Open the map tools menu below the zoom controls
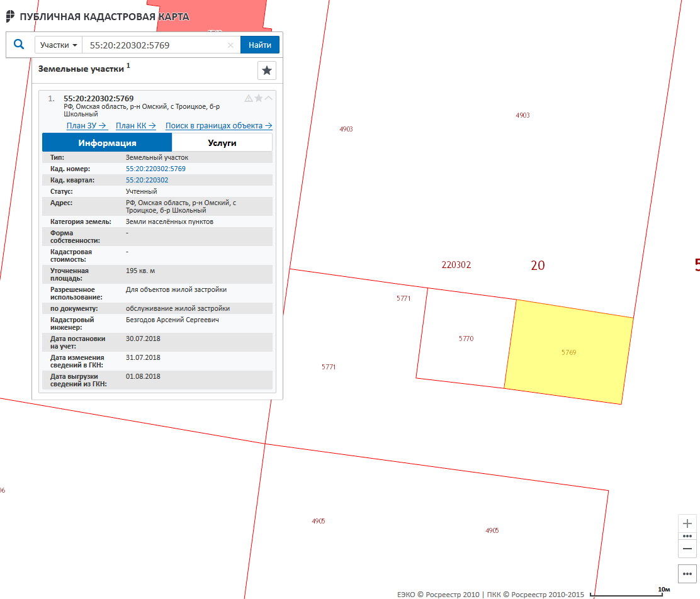The image size is (700, 599). [x=687, y=574]
